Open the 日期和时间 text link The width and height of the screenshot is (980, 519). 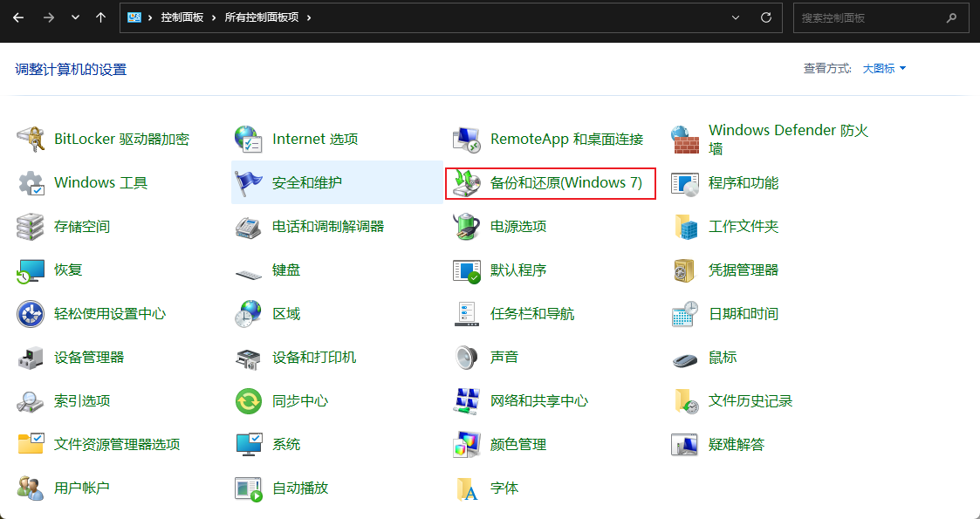(744, 313)
